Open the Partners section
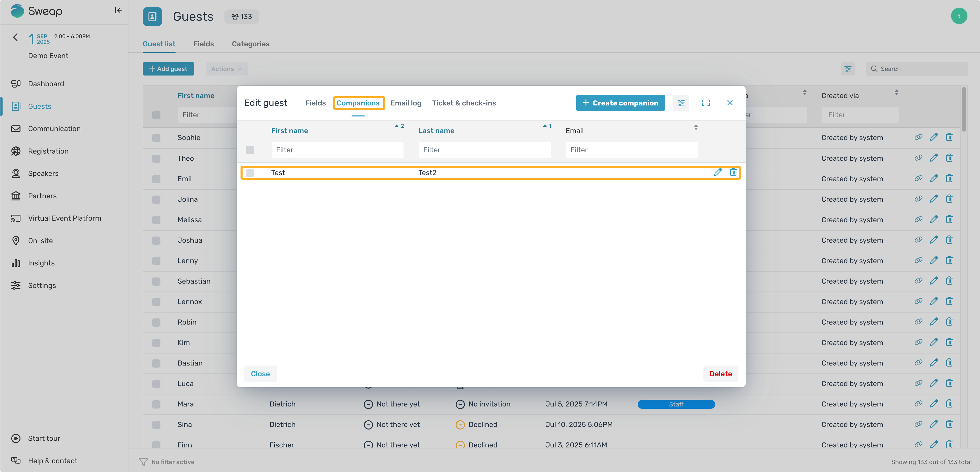Image resolution: width=980 pixels, height=472 pixels. (42, 196)
